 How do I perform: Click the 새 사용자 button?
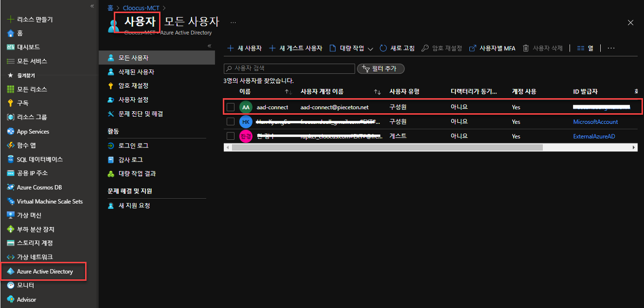click(x=245, y=48)
